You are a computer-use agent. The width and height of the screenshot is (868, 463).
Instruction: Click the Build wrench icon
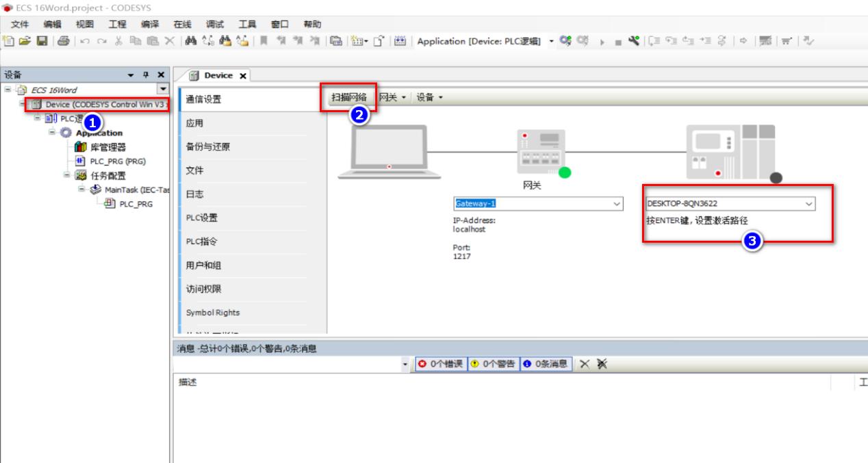coord(634,41)
